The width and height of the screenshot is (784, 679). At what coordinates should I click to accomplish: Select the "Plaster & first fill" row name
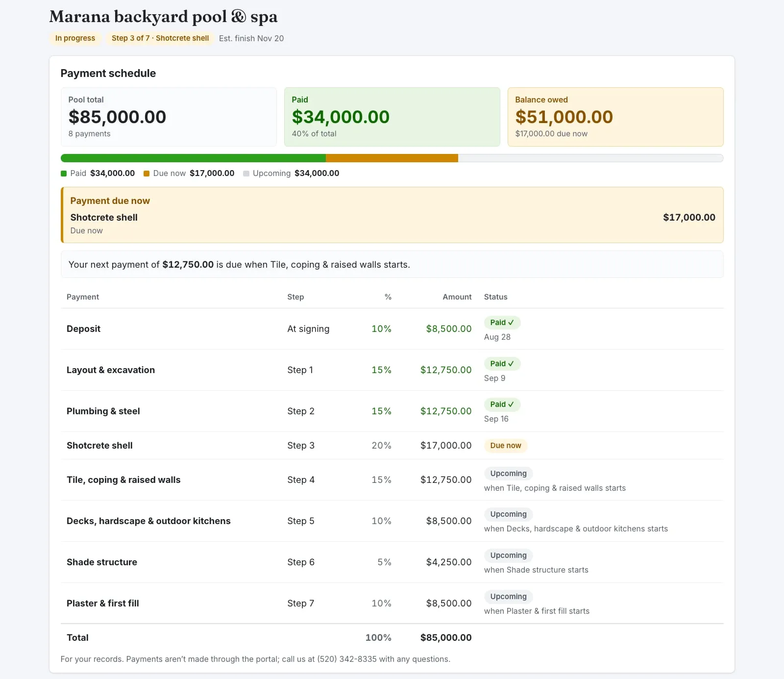pos(103,604)
